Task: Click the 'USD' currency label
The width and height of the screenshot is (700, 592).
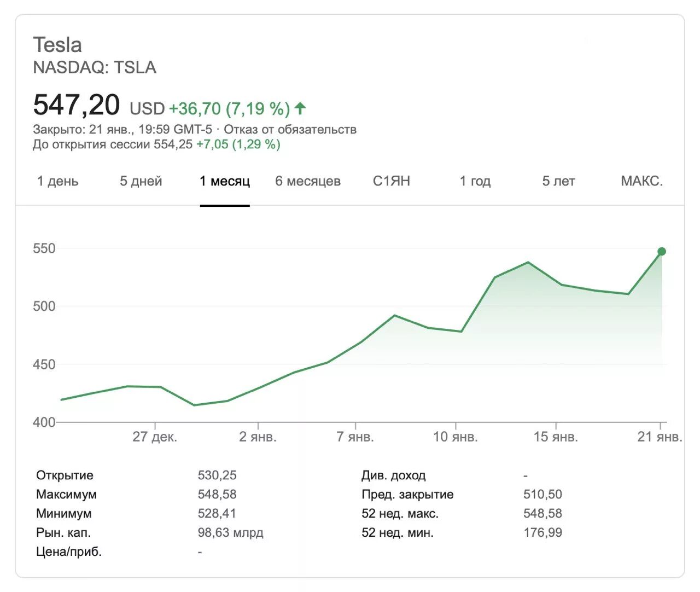Action: (147, 108)
